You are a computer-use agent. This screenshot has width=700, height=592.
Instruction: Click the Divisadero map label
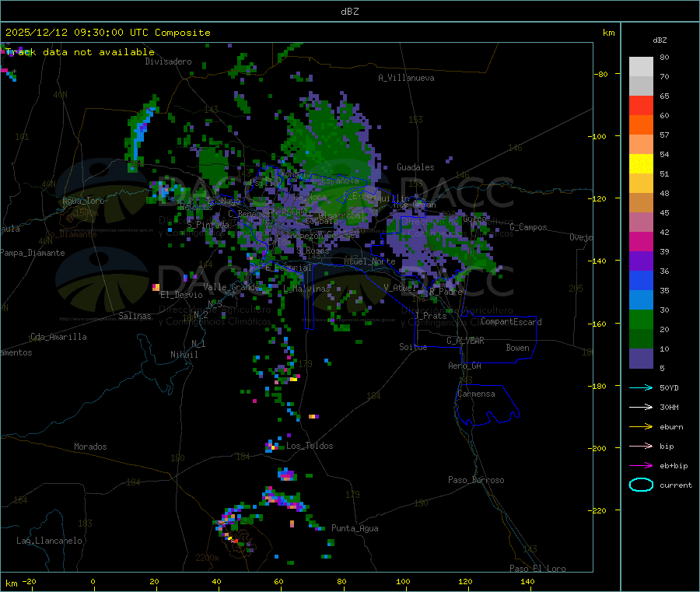coord(168,61)
